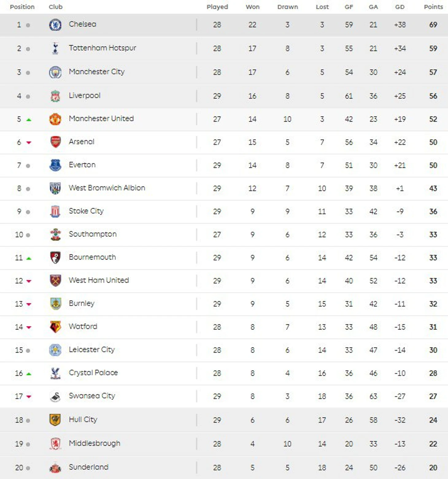This screenshot has height=479, width=448.
Task: Click green up arrow beside position 16
Action: tap(29, 374)
